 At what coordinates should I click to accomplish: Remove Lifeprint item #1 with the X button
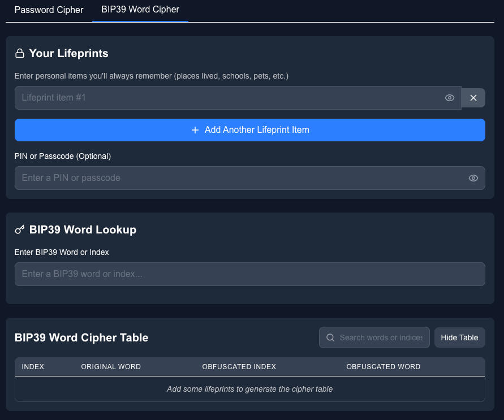point(473,98)
